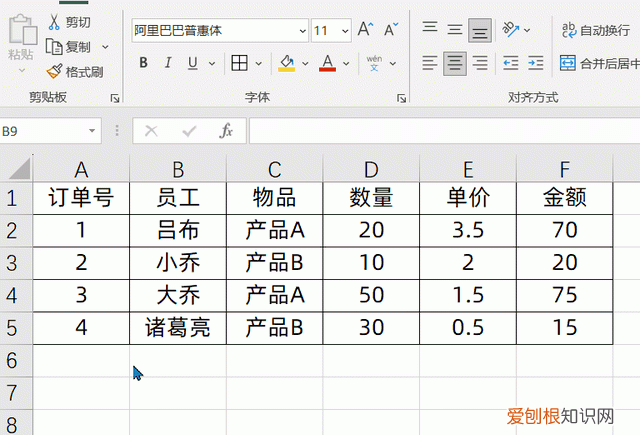The image size is (640, 435).
Task: Click cell containing 订单号
Action: click(x=81, y=198)
